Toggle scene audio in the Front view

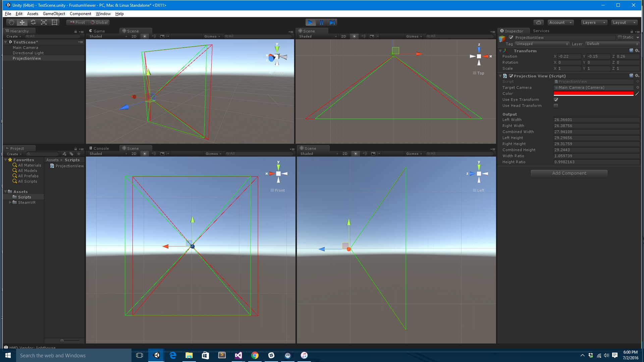coord(154,154)
